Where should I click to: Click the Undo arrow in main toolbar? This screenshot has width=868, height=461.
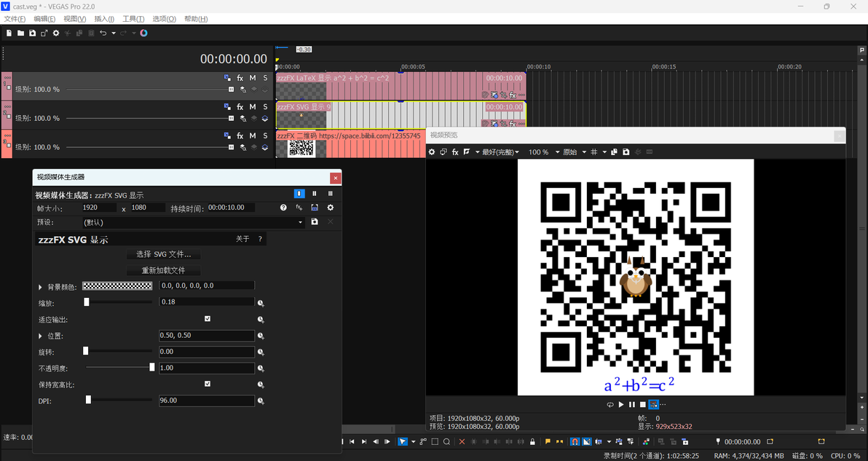tap(103, 34)
